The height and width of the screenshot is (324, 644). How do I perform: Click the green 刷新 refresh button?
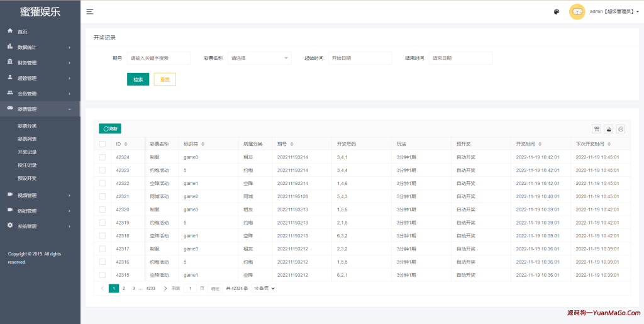[x=110, y=129]
